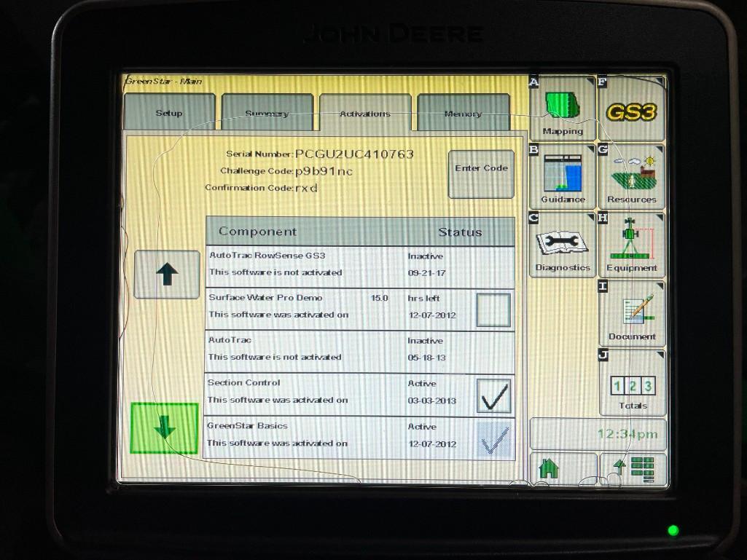747x560 pixels.
Task: Click the challenge code p9b91nc
Action: (324, 171)
